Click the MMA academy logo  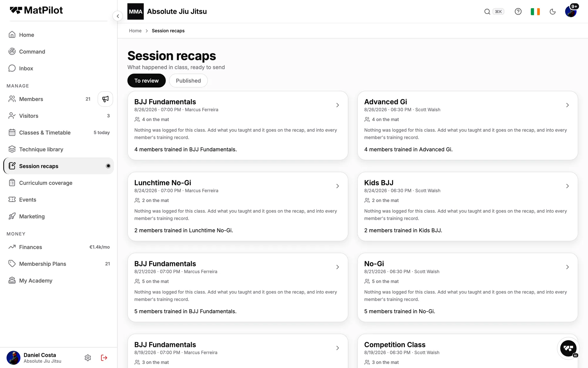[136, 11]
